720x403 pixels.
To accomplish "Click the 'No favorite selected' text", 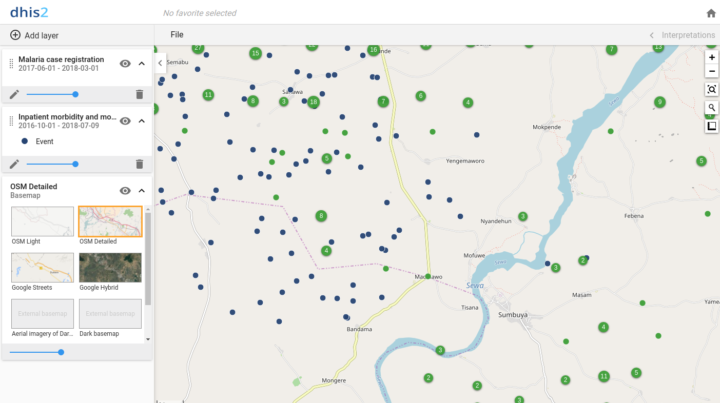I will click(x=200, y=13).
